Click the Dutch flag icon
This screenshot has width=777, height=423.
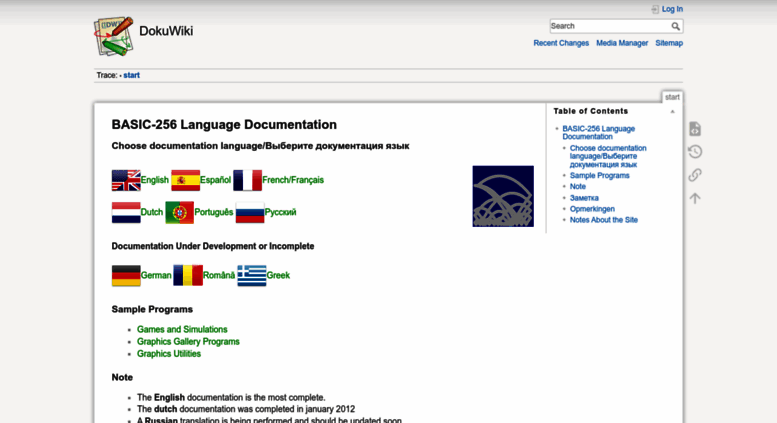126,212
